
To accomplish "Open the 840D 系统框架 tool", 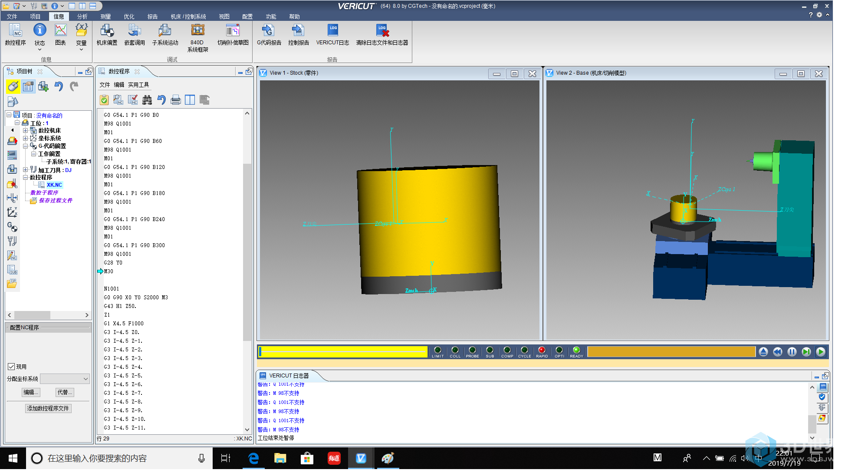I will click(x=197, y=38).
